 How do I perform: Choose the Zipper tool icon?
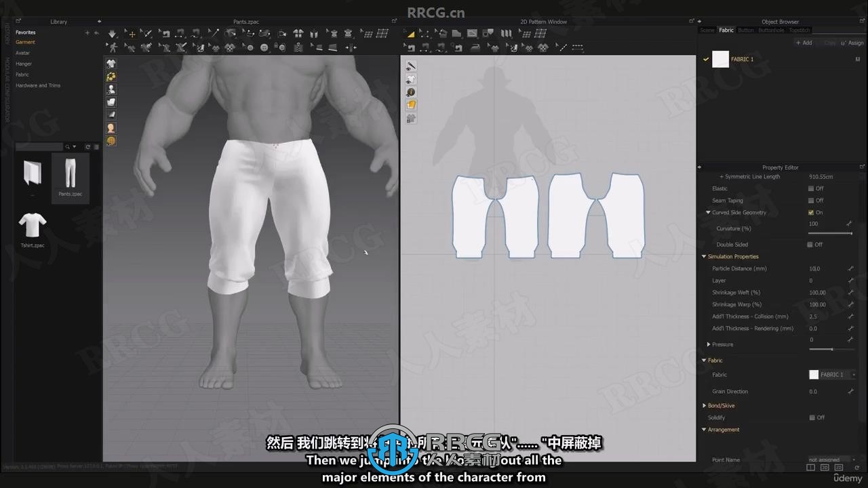(x=298, y=47)
